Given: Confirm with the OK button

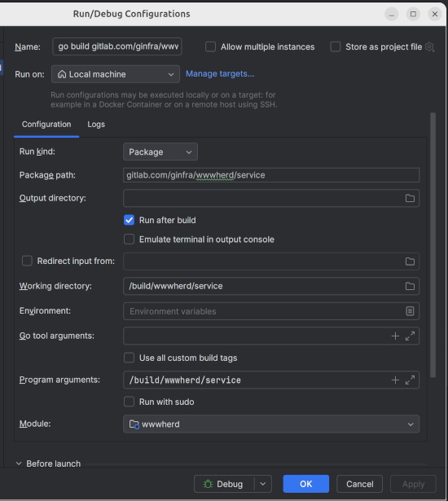Looking at the screenshot, I should tap(305, 484).
